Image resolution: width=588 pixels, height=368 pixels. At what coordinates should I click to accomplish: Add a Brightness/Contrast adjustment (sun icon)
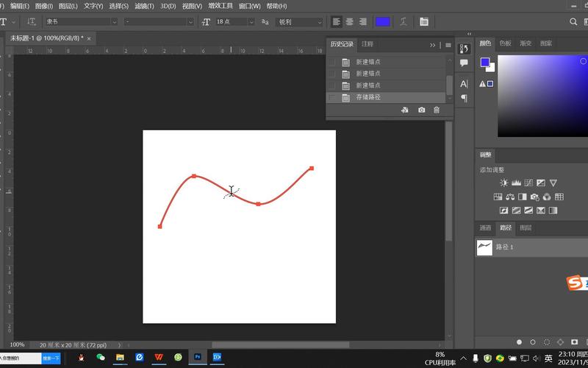pyautogui.click(x=503, y=183)
